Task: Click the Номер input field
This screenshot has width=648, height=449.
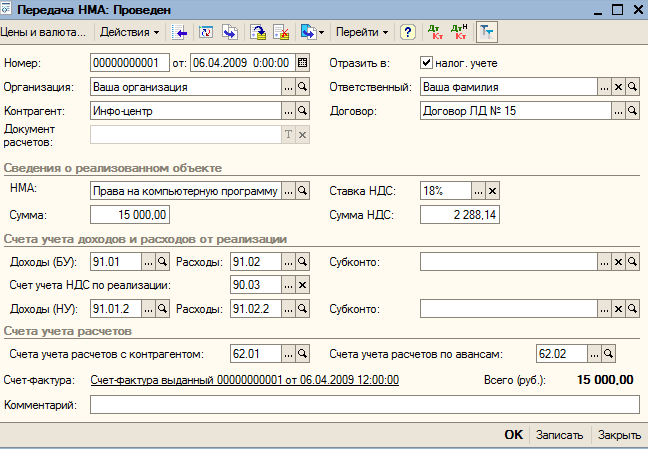Action: (130, 63)
